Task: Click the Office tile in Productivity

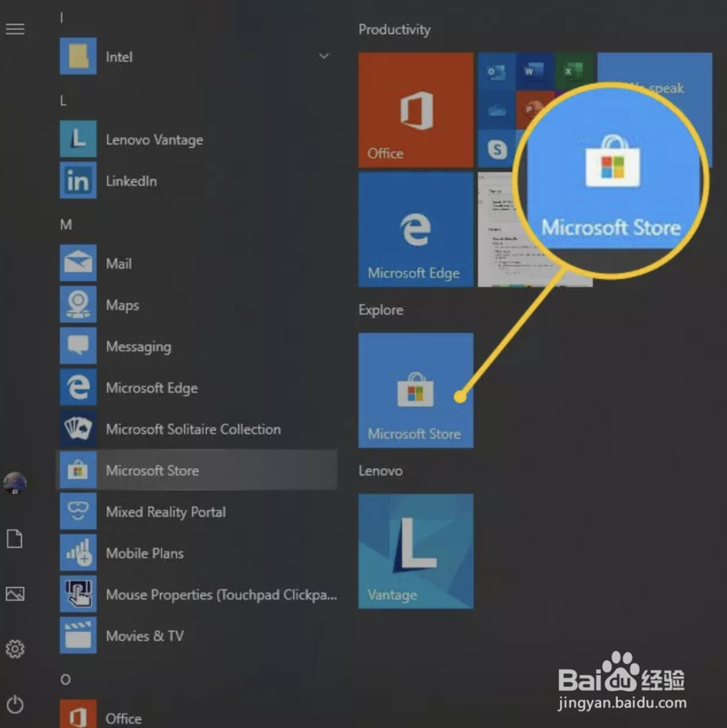Action: 416,110
